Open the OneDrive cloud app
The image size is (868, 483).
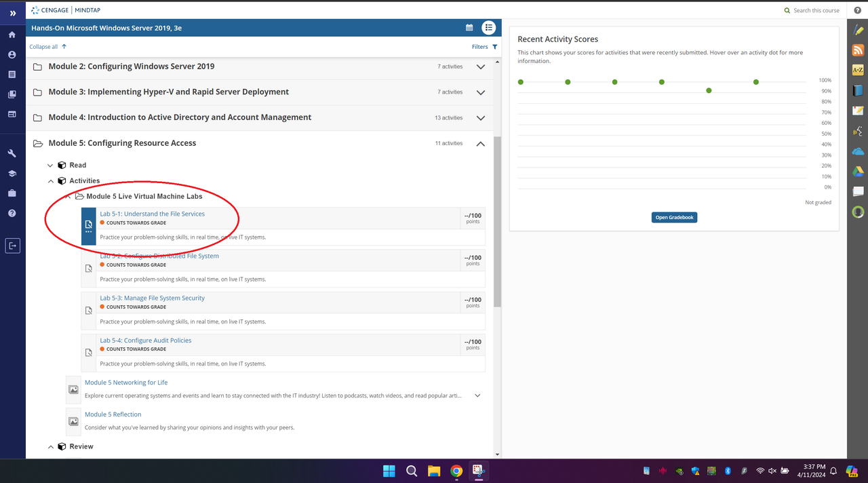pyautogui.click(x=858, y=151)
